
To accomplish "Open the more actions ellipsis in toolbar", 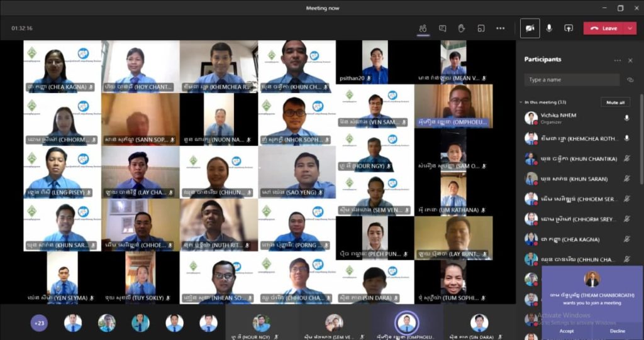I will (x=500, y=28).
